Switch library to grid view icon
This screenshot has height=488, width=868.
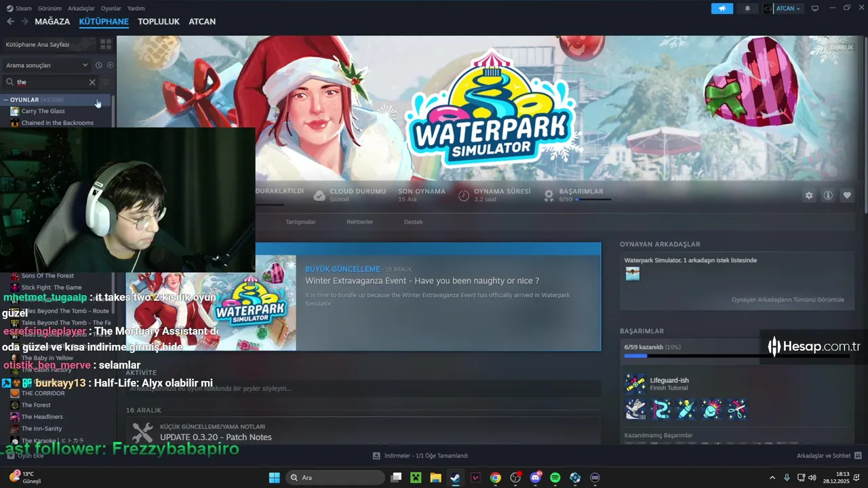click(106, 44)
